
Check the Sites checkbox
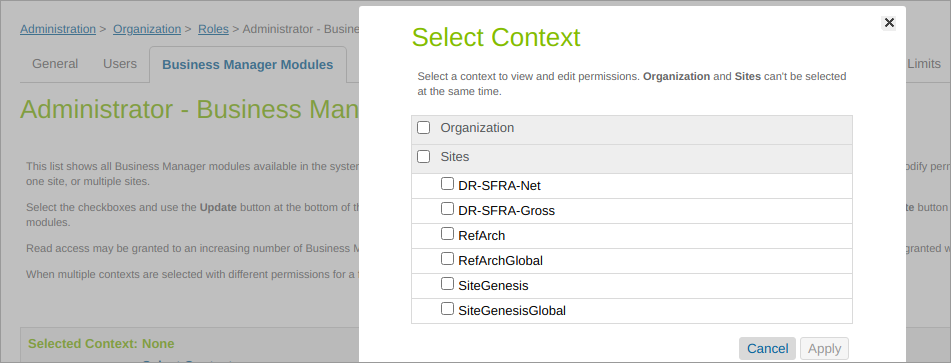(423, 157)
